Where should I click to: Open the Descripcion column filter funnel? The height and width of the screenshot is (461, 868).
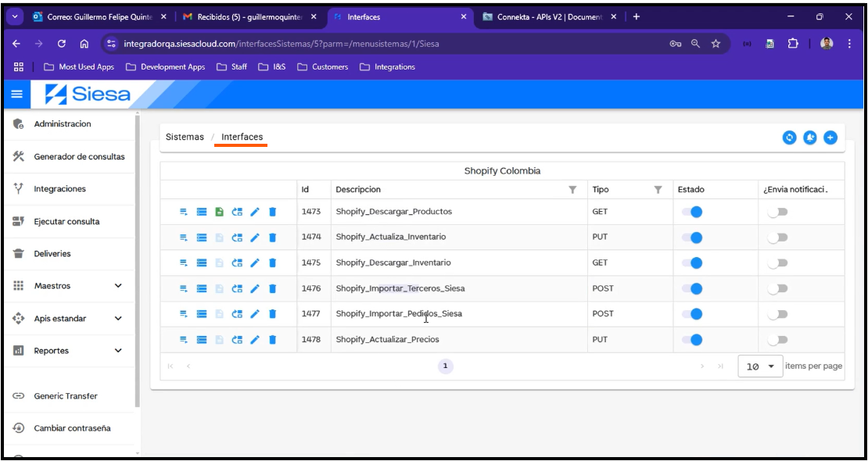pos(573,189)
